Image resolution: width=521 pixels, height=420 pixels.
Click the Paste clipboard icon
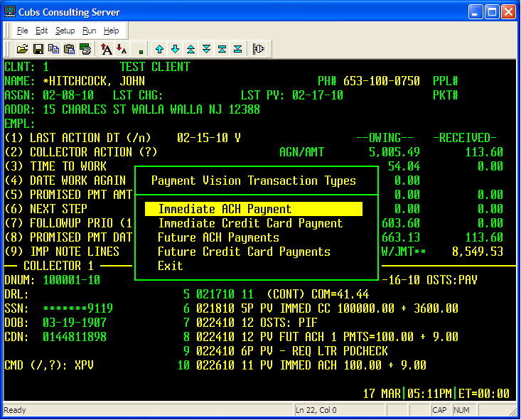tap(69, 49)
